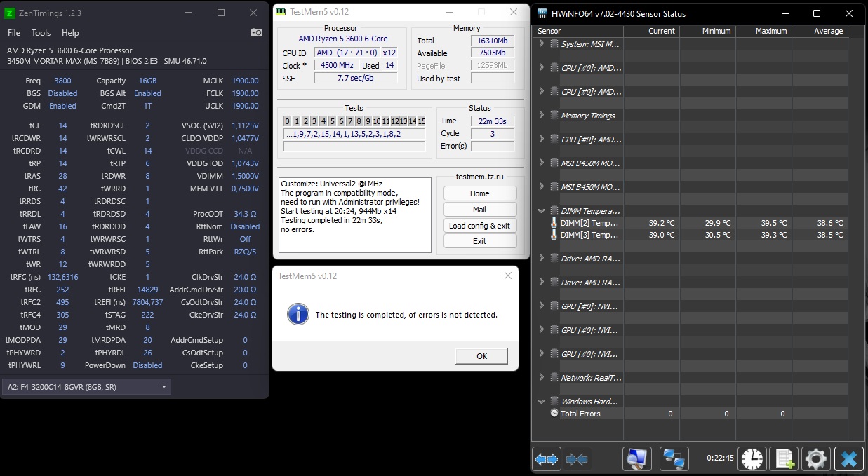Click the MCLK value 1900.00 in ZenTimings
Image resolution: width=868 pixels, height=476 pixels.
click(246, 81)
